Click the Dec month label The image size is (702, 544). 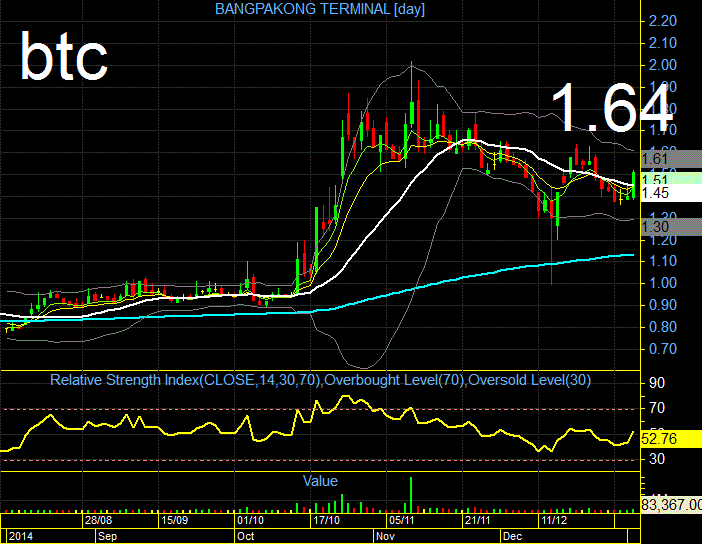click(x=513, y=536)
